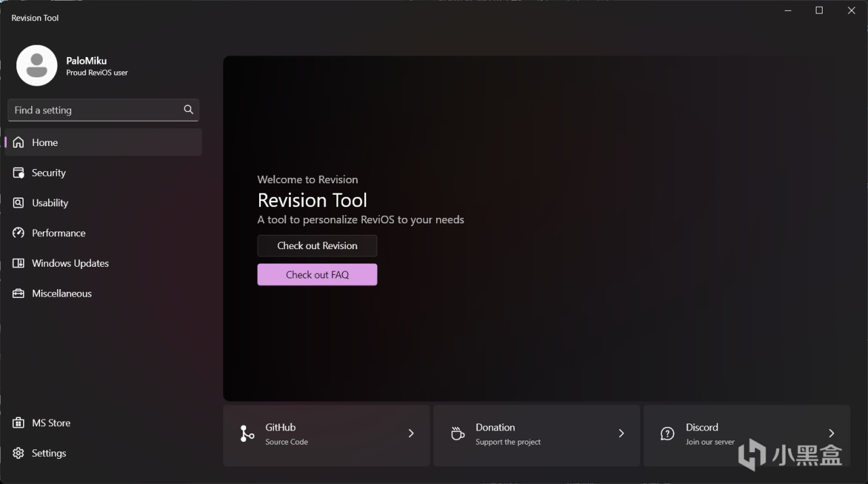This screenshot has height=484, width=868.
Task: Open the MS Store page label
Action: 52,423
